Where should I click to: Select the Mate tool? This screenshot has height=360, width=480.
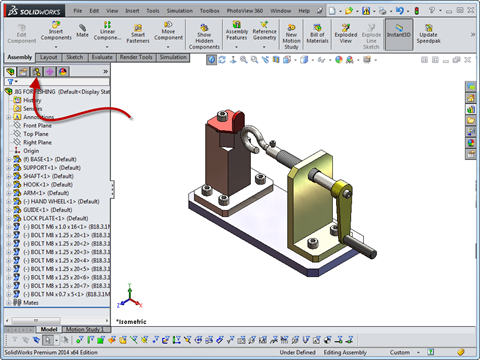coord(82,30)
